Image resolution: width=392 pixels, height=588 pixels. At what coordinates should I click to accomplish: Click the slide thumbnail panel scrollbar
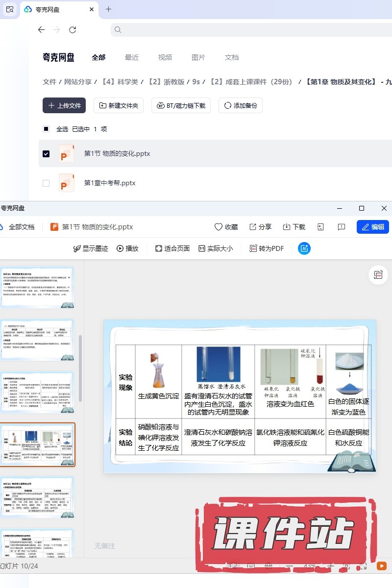click(81, 367)
